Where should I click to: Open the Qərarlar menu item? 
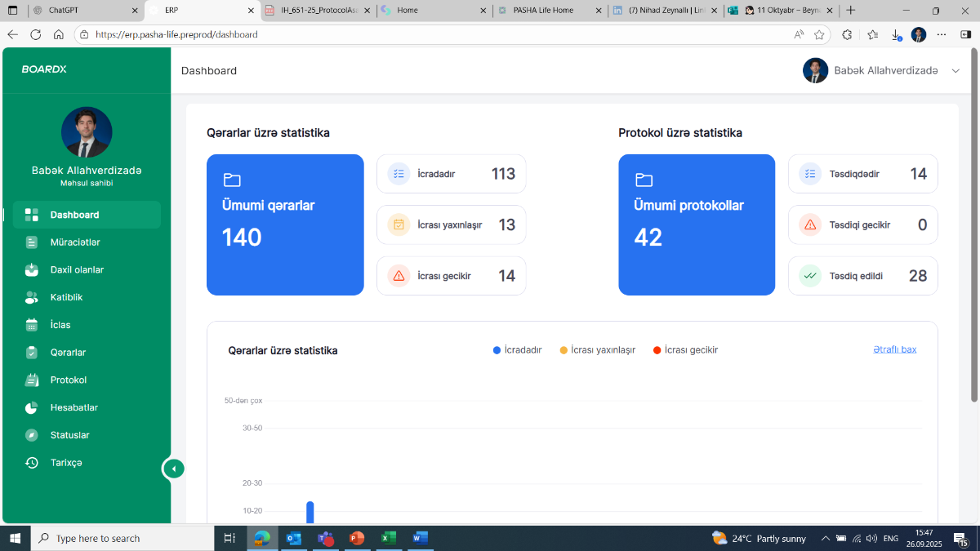tap(68, 353)
